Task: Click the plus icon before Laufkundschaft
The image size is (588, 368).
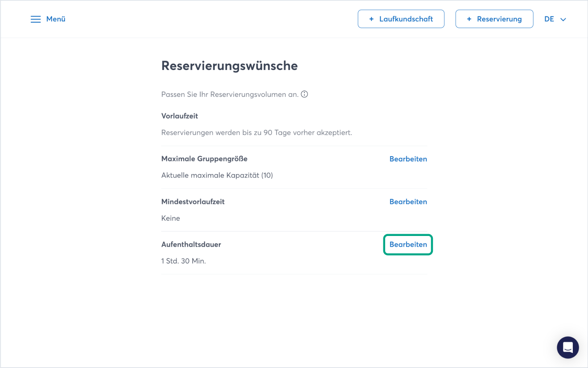Action: coord(371,19)
